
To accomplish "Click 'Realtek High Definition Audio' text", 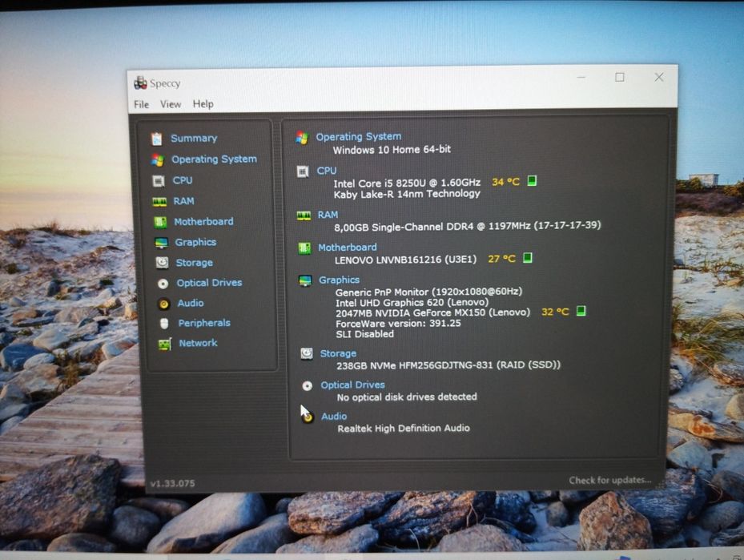I will [x=404, y=428].
